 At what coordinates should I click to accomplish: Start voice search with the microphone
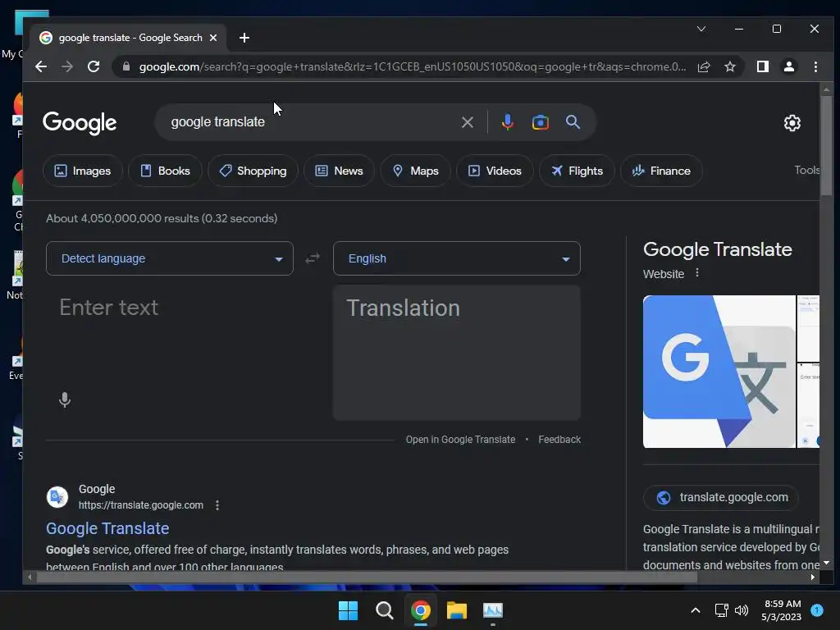(x=507, y=122)
